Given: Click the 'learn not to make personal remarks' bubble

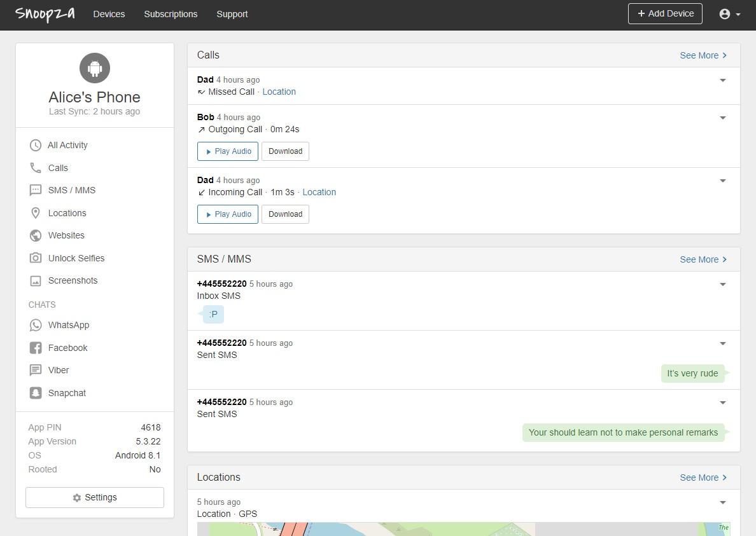Looking at the screenshot, I should (623, 432).
